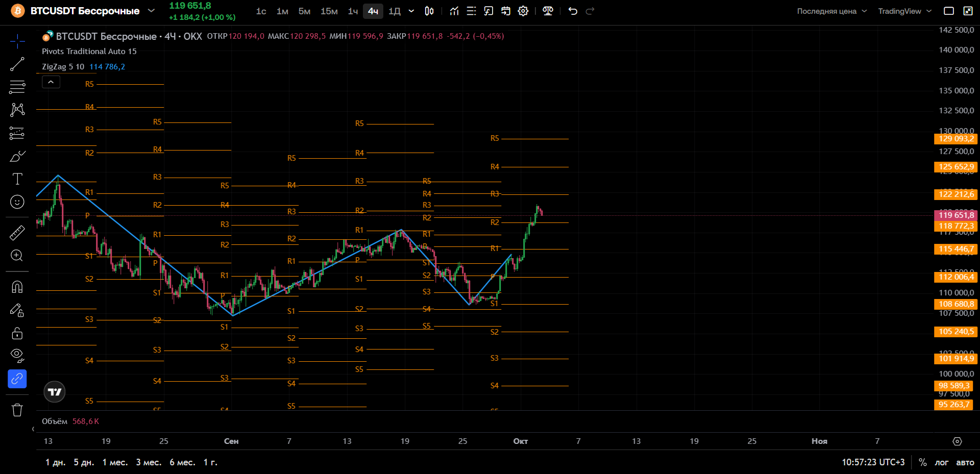Select the Text annotation tool
This screenshot has height=474, width=980.
pos(17,179)
